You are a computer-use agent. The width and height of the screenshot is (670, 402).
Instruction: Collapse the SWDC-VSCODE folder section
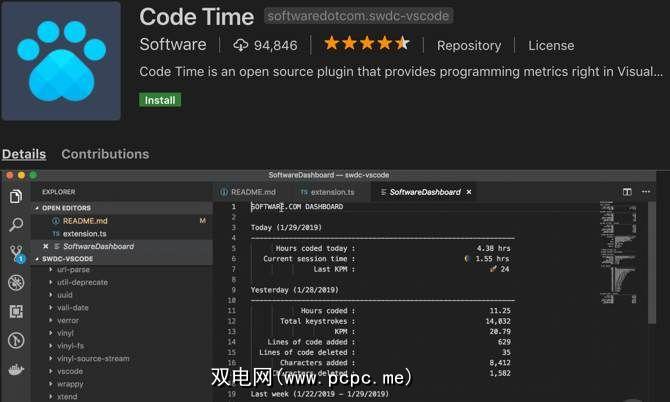(36, 258)
